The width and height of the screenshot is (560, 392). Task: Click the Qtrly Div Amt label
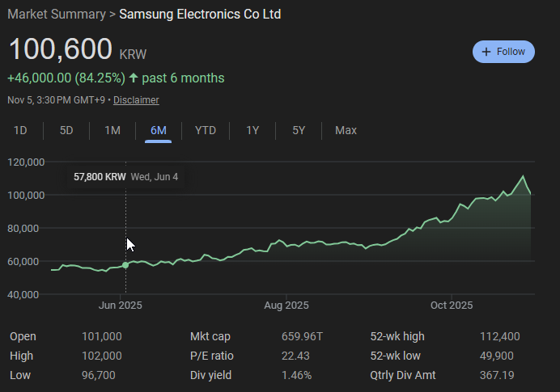(403, 375)
